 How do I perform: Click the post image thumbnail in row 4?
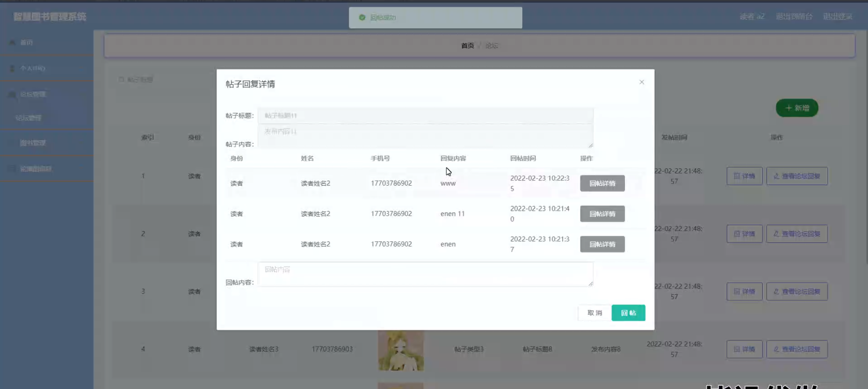coord(401,350)
